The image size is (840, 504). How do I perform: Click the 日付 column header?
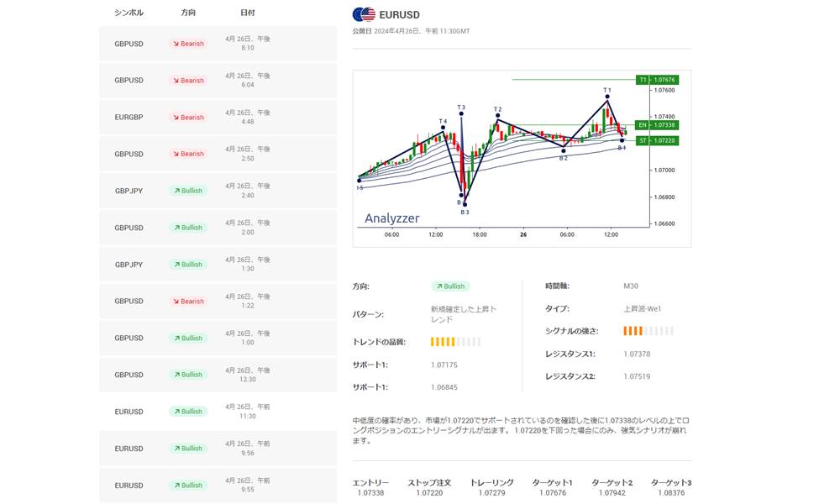(247, 13)
